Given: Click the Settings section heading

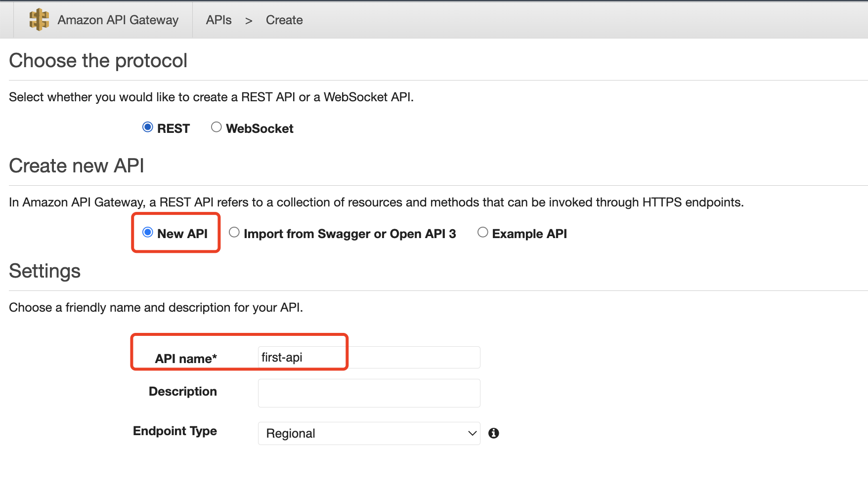Looking at the screenshot, I should [44, 271].
